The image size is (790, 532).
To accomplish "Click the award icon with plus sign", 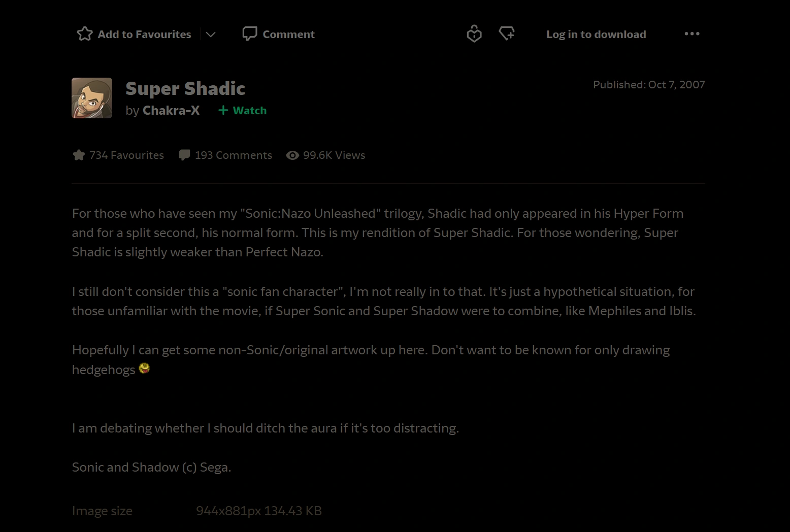I will coord(506,34).
